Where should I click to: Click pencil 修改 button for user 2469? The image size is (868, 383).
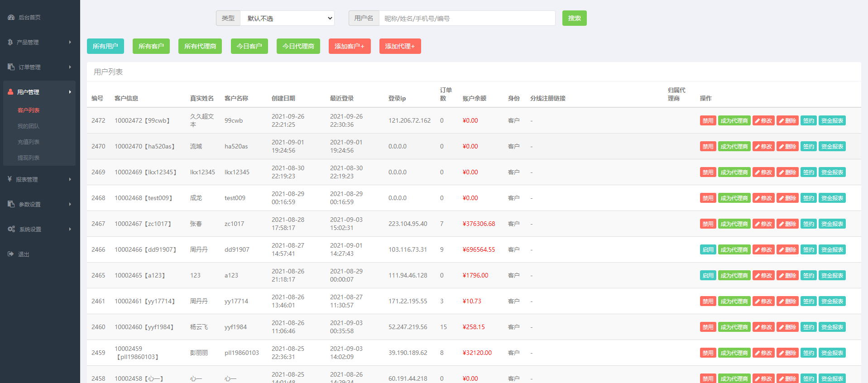(x=764, y=172)
